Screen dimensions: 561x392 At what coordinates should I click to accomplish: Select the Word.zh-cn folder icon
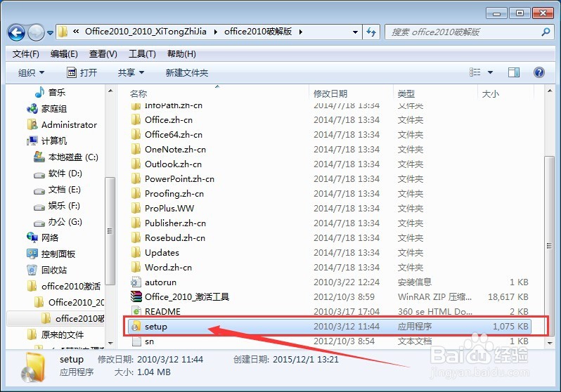click(x=136, y=267)
